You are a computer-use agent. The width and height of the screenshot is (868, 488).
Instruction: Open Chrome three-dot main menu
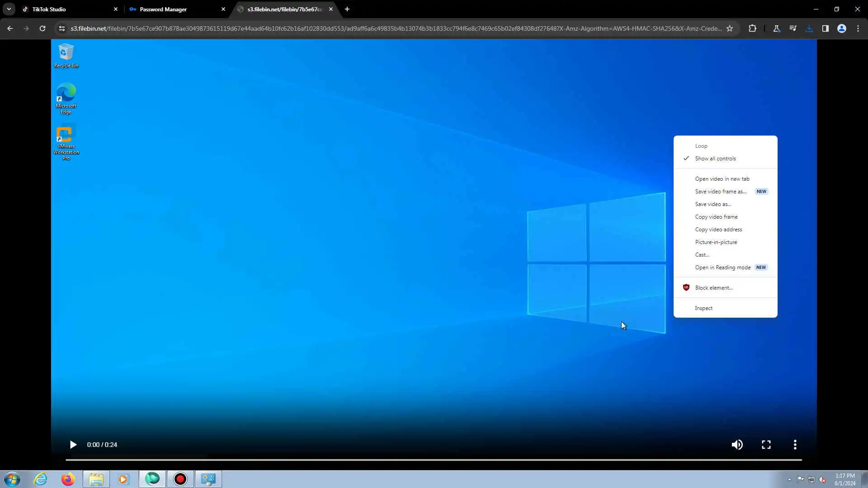click(858, 28)
